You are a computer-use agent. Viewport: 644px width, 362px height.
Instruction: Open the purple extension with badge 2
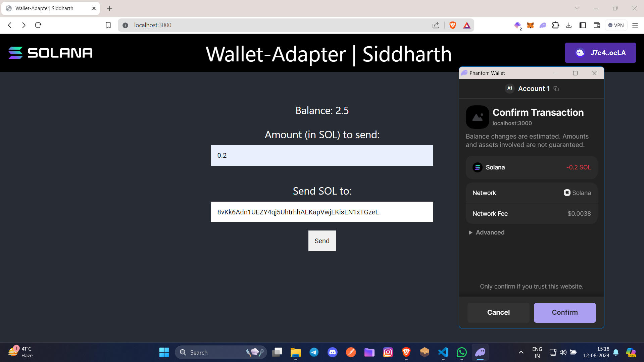coord(517,25)
